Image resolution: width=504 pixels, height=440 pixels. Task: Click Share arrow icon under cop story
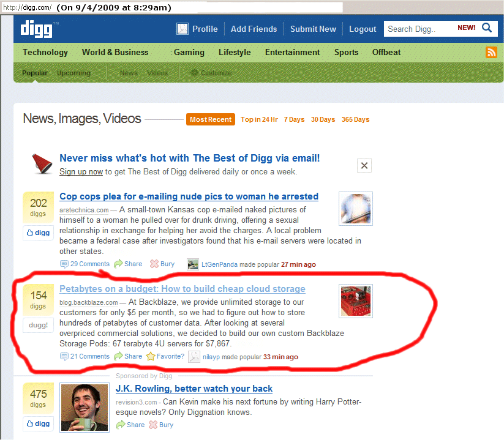(118, 264)
